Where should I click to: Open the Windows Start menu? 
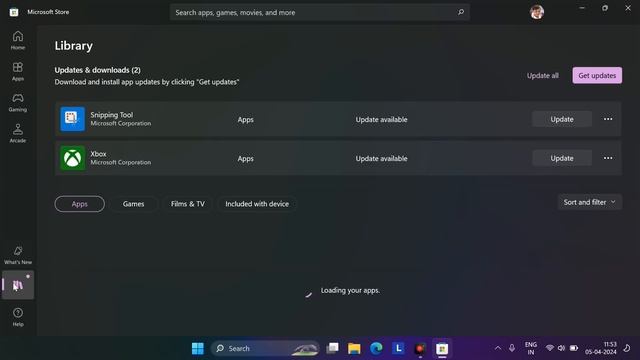tap(198, 348)
